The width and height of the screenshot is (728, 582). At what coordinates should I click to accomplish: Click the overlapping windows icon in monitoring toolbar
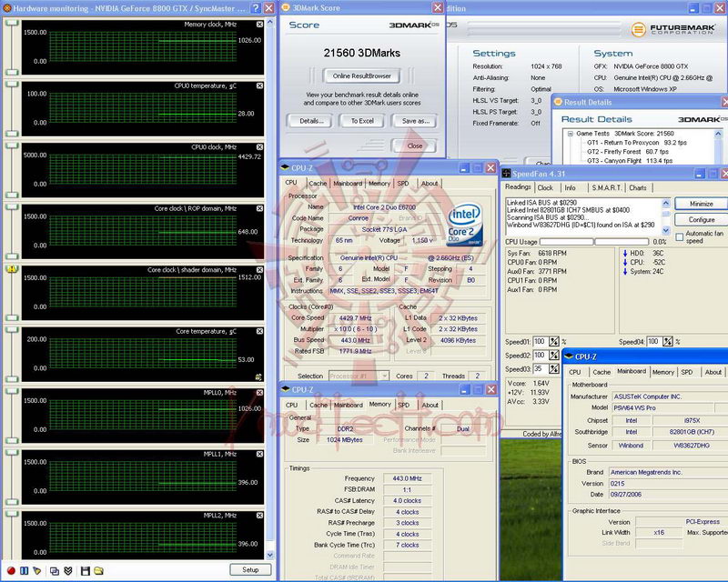pyautogui.click(x=54, y=570)
